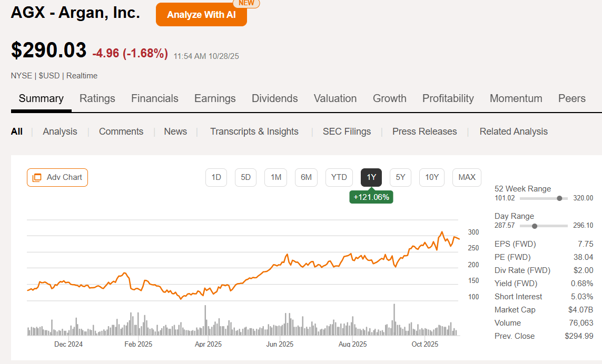Set chart range to 1D

pos(216,177)
